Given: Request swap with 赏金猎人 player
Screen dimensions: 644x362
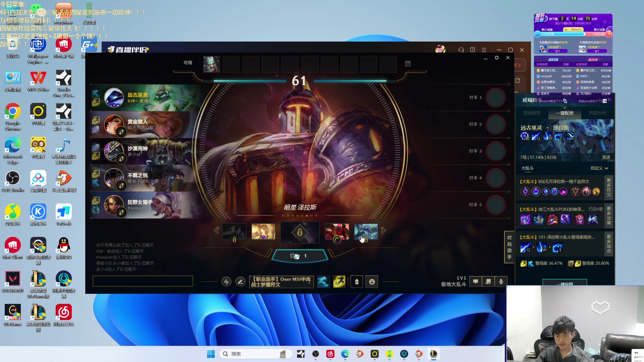Looking at the screenshot, I should point(121,132).
